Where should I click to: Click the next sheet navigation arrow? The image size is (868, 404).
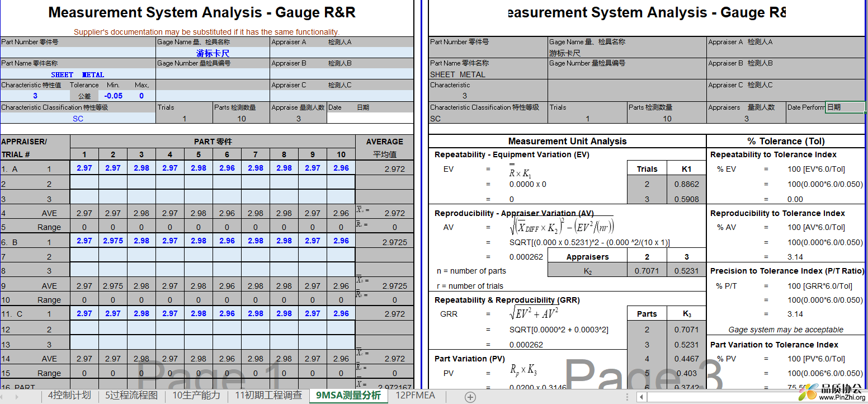pyautogui.click(x=17, y=396)
